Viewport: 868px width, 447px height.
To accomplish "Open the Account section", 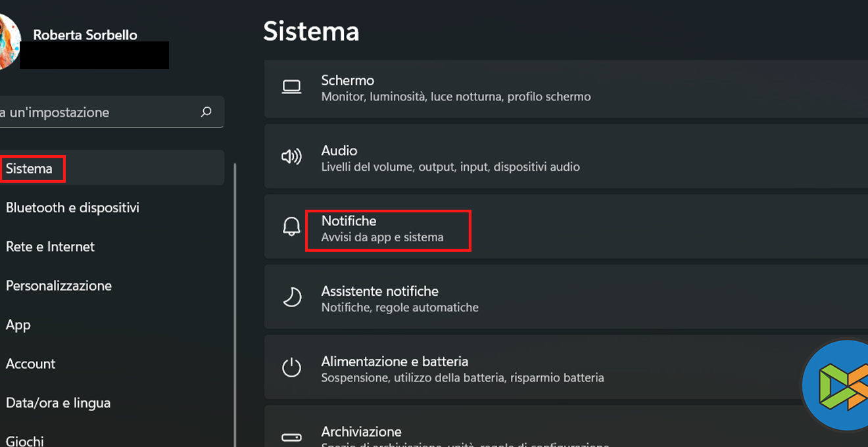I will point(30,364).
